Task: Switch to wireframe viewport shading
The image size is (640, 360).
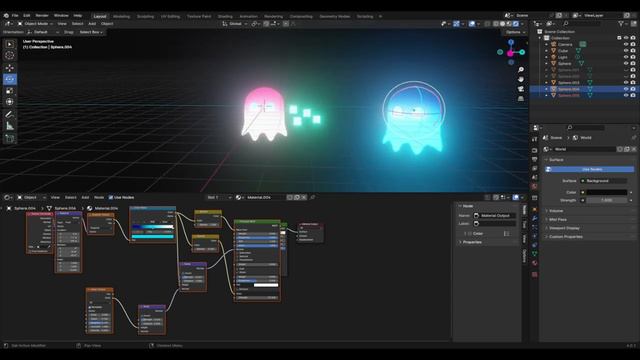Action: pyautogui.click(x=496, y=24)
